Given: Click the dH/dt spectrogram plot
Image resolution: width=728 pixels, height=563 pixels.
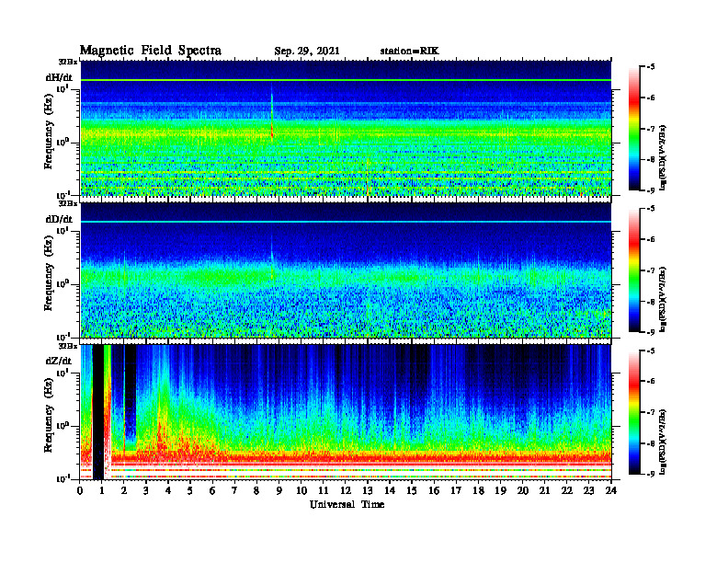Looking at the screenshot, I should point(346,128).
